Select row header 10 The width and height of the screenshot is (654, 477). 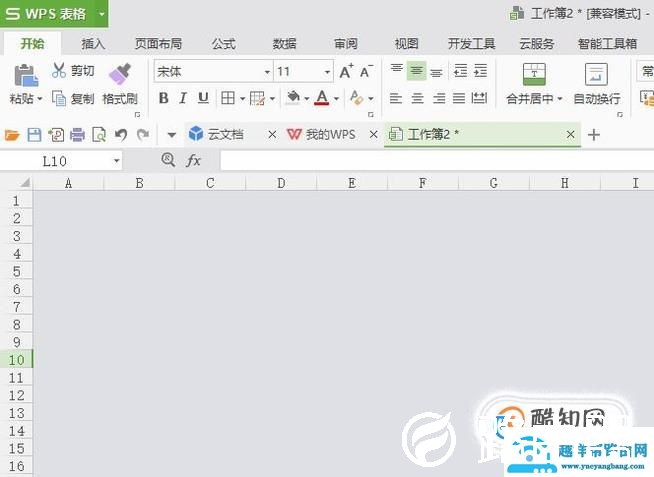16,360
